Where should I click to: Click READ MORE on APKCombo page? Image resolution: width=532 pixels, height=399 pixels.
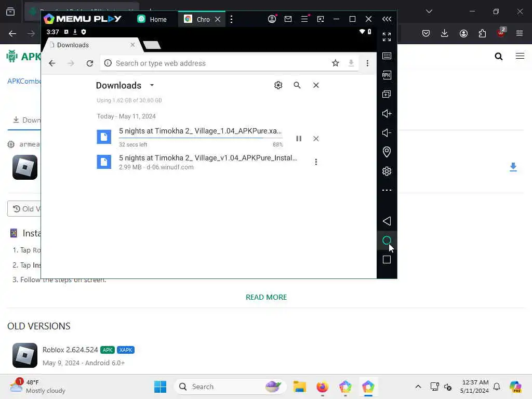pos(266,297)
